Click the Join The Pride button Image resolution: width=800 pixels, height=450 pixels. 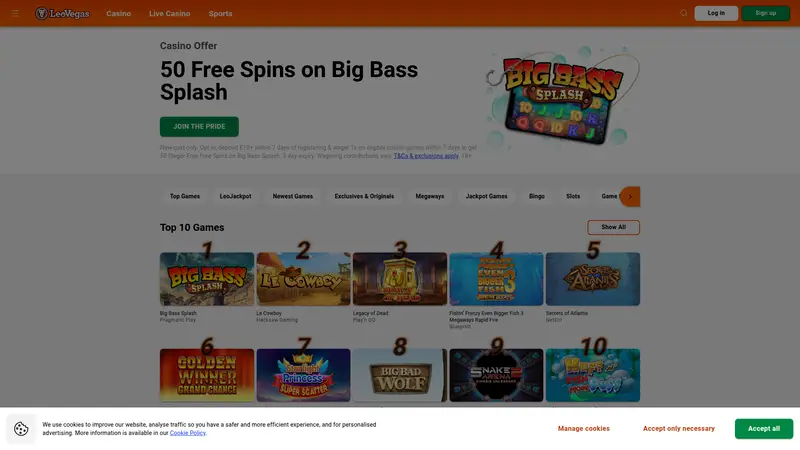click(199, 127)
